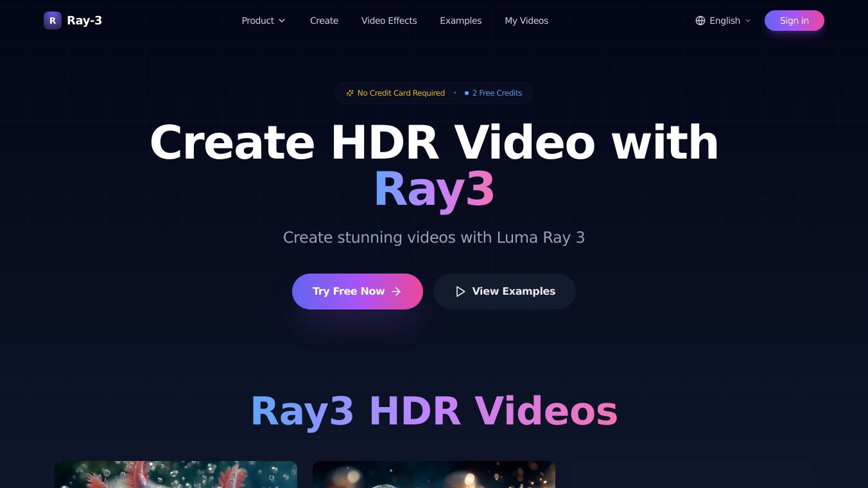Open the red coral underwater video thumbnail

tap(175, 475)
